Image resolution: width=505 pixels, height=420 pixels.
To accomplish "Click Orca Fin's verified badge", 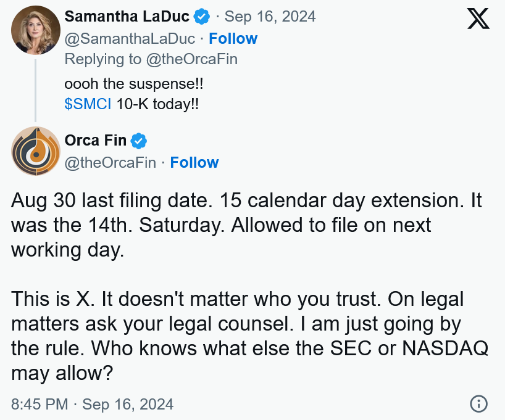I will point(139,141).
